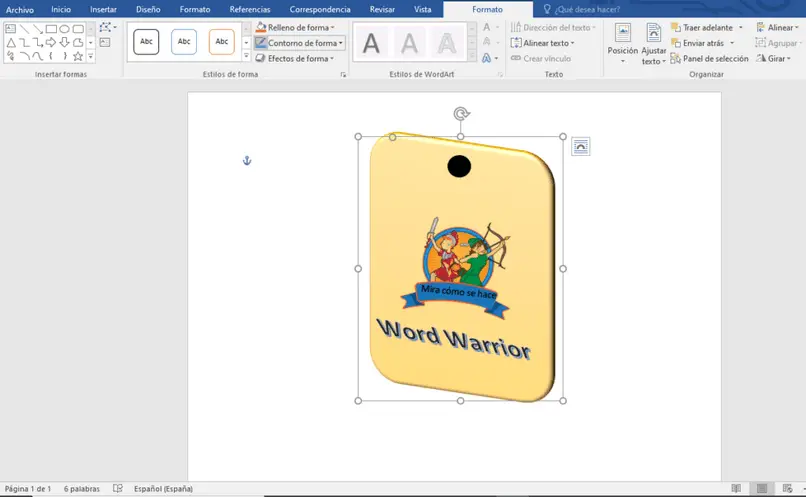Type in the ¿Qué desea hacer? search box
Image resolution: width=806 pixels, height=497 pixels.
(x=588, y=9)
